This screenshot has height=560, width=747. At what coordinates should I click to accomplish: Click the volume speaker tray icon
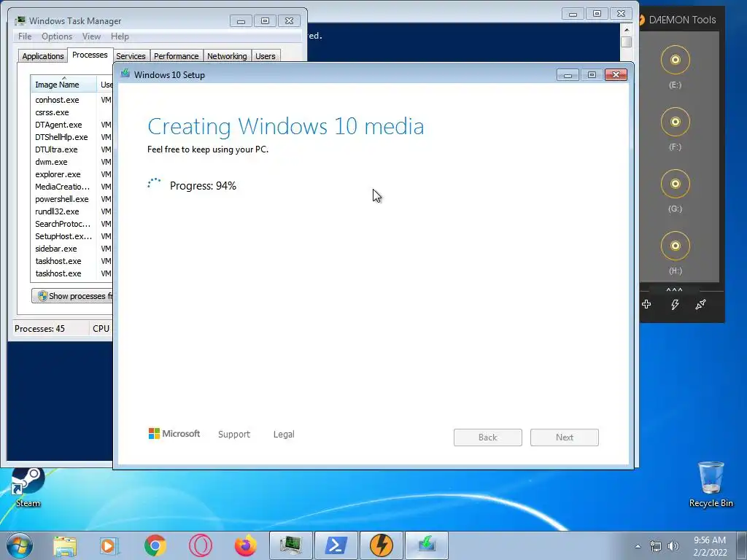pyautogui.click(x=673, y=546)
